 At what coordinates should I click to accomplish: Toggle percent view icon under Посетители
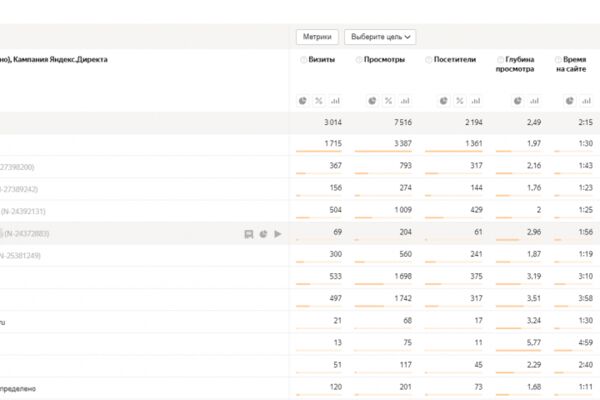[x=460, y=101]
